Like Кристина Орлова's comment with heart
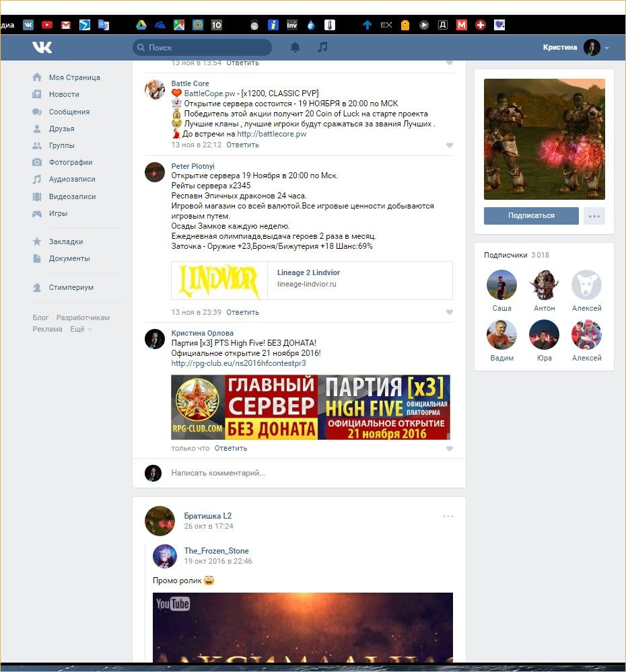Screen dimensions: 626x672 [x=450, y=448]
